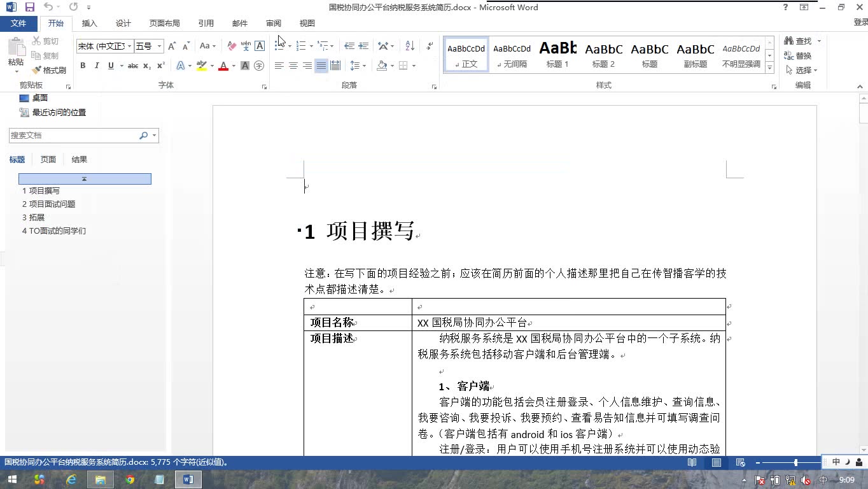Switch to Web Layout view in status bar

tap(741, 463)
